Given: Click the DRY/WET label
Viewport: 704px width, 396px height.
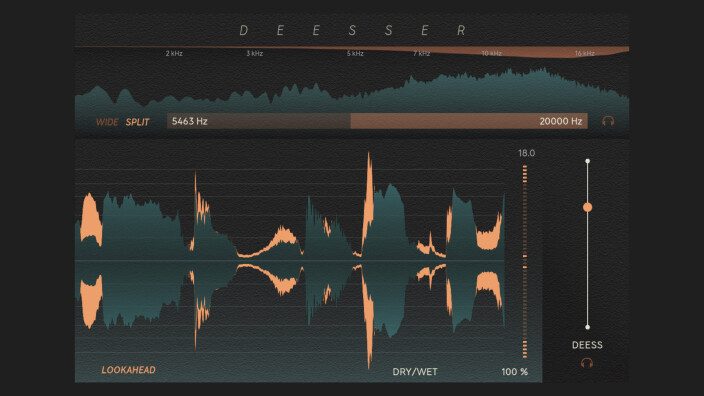Looking at the screenshot, I should pyautogui.click(x=415, y=372).
